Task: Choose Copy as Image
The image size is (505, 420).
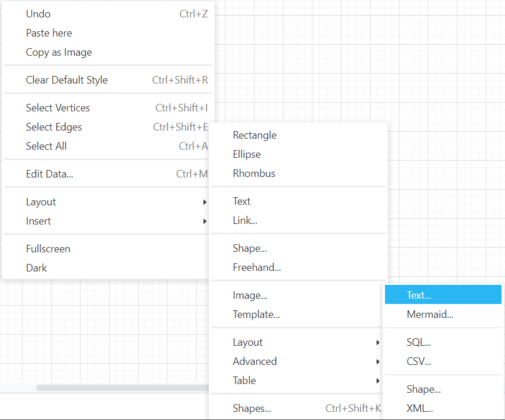Action: tap(58, 52)
